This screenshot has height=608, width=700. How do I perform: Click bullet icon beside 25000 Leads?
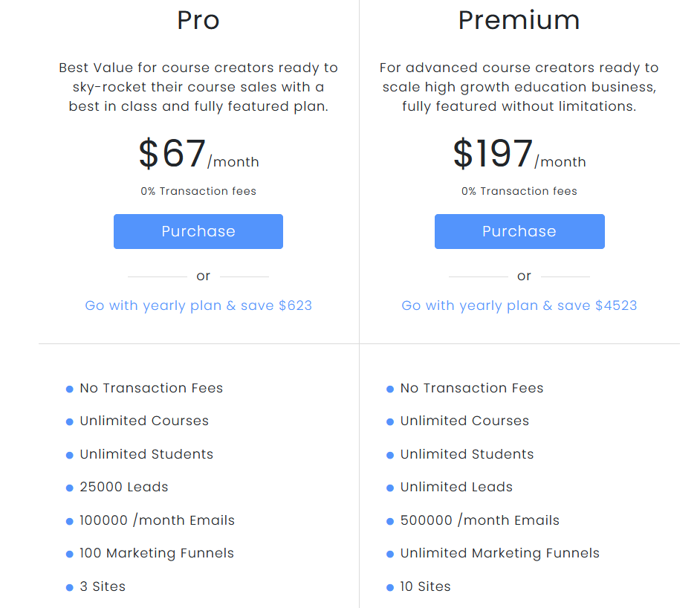coord(70,488)
